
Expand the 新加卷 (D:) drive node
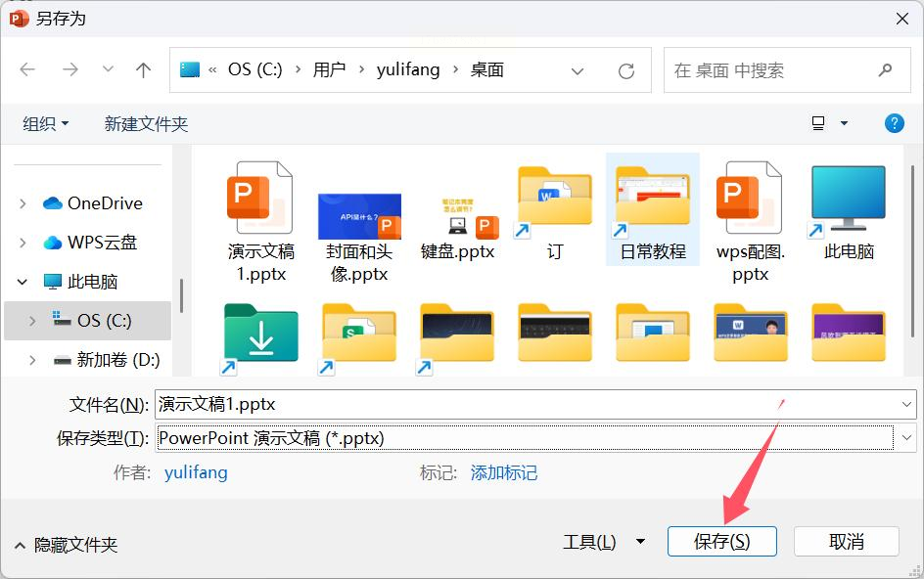point(32,360)
